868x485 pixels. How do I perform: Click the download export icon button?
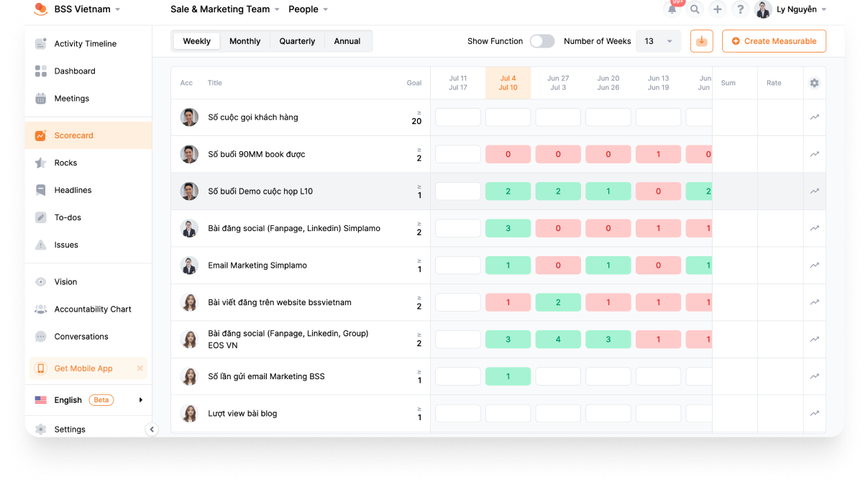[702, 41]
